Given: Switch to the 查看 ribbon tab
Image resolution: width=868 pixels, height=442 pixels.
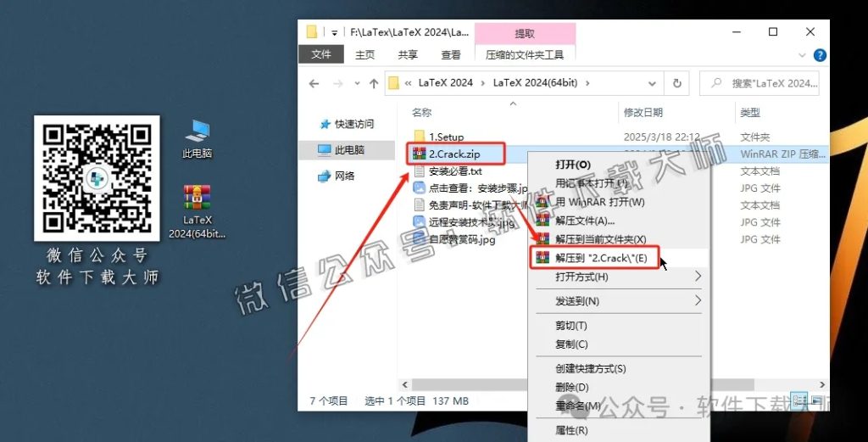Looking at the screenshot, I should tap(451, 54).
